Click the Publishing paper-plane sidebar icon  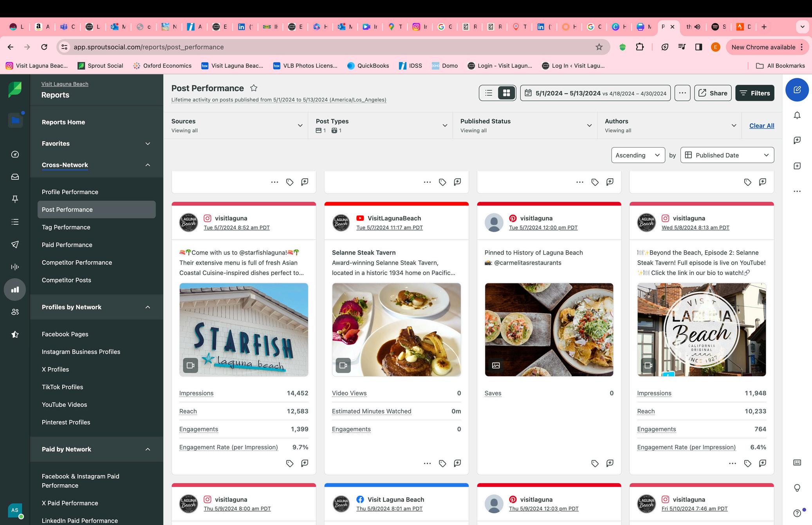coord(15,244)
